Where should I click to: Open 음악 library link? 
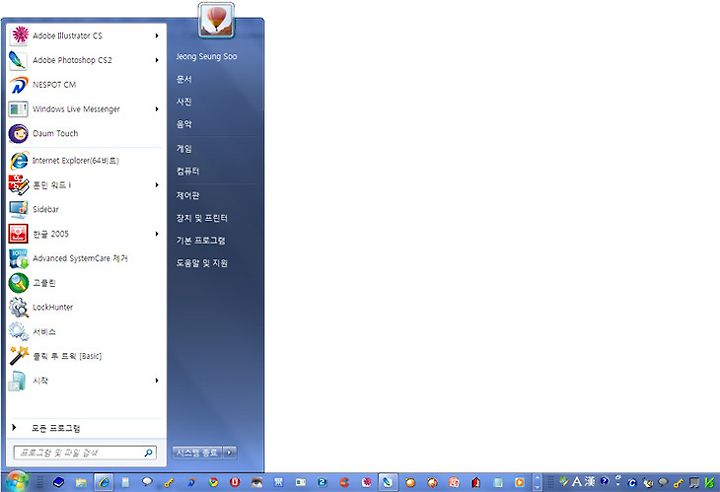pos(184,124)
